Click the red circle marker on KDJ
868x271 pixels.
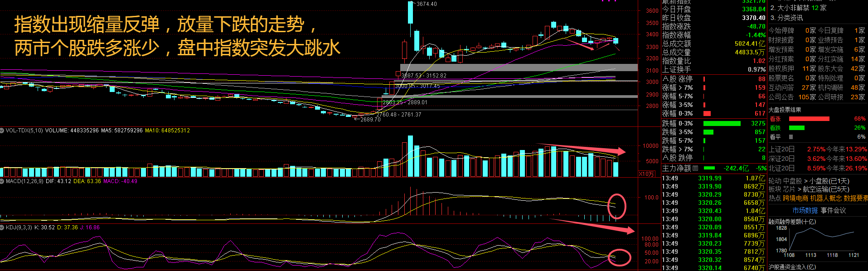pyautogui.click(x=619, y=257)
